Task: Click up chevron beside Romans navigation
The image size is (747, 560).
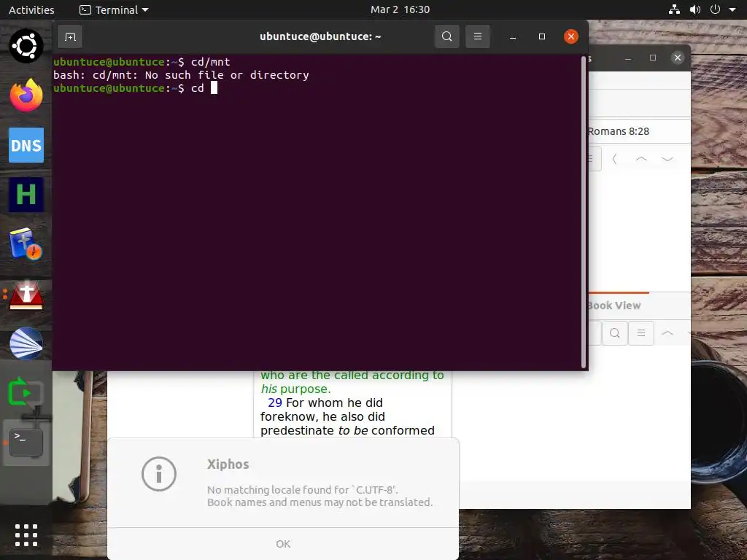Action: pyautogui.click(x=641, y=159)
